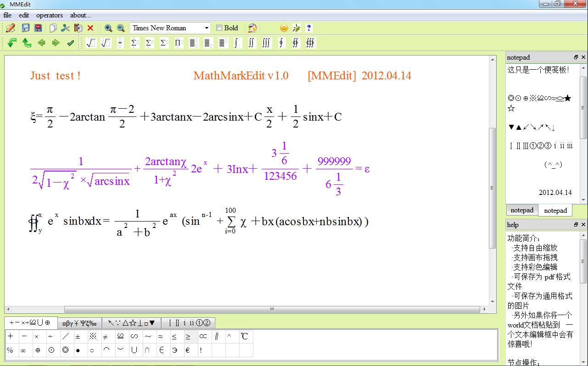
Task: Insert a double contour integral template
Action: pyautogui.click(x=296, y=43)
